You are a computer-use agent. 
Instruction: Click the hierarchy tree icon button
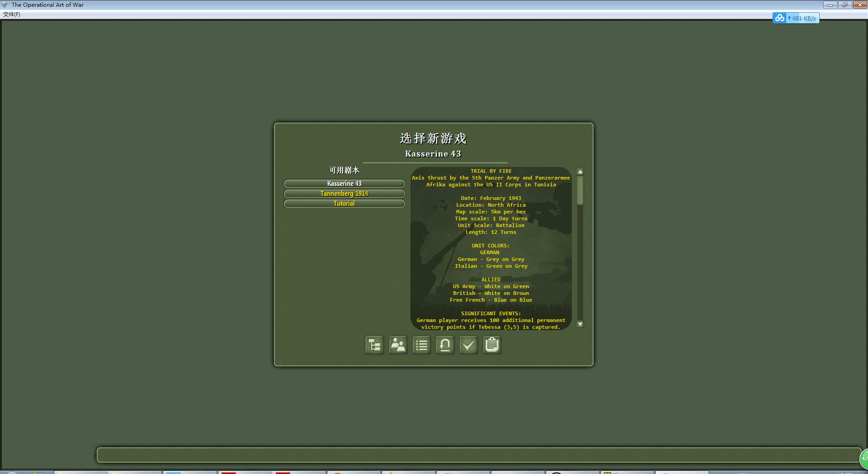pyautogui.click(x=374, y=345)
